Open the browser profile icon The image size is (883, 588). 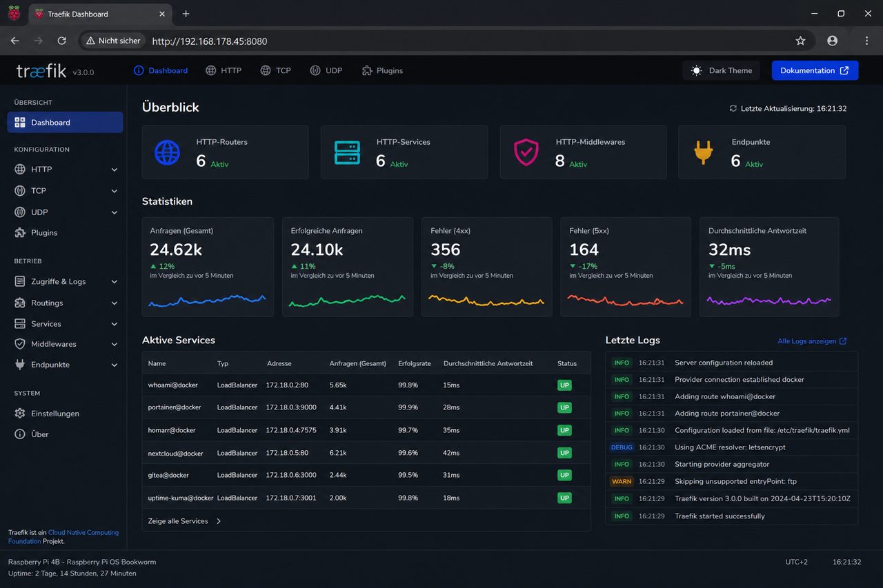click(833, 41)
